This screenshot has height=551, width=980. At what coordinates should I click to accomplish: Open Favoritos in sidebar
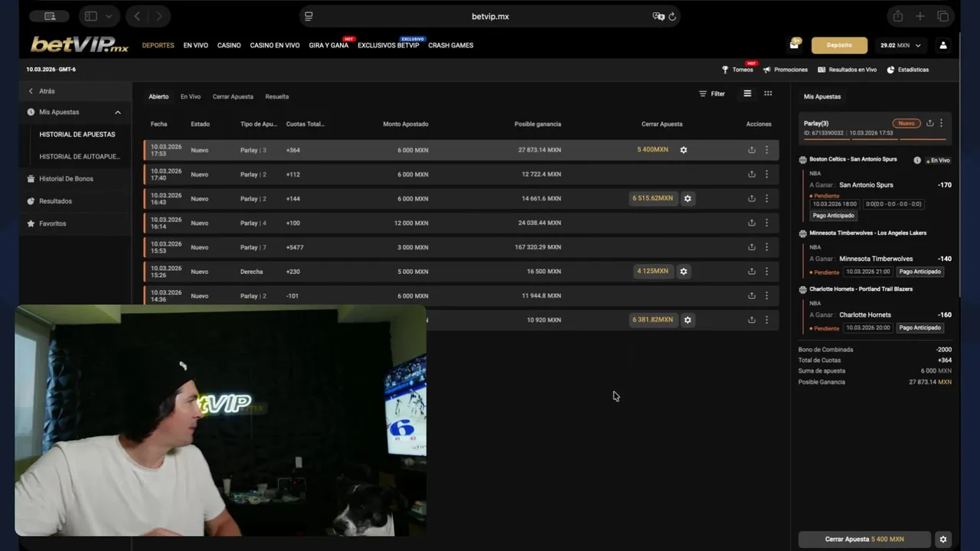(52, 223)
